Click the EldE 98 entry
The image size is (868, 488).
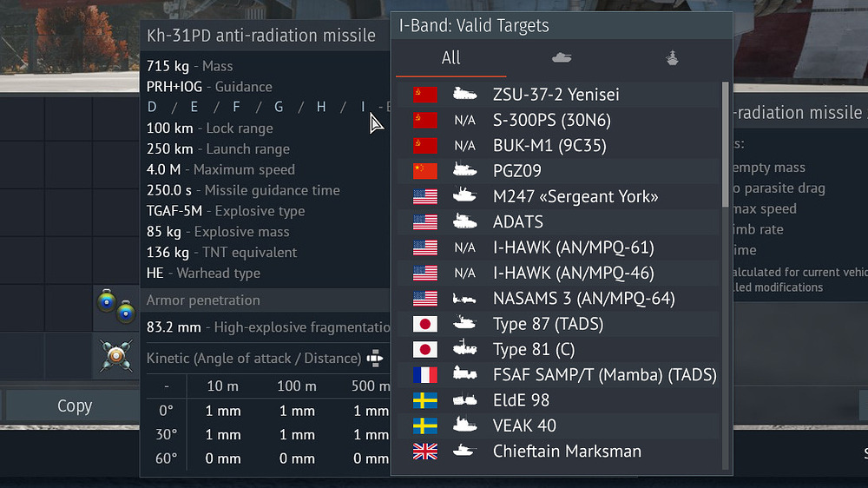(558, 400)
